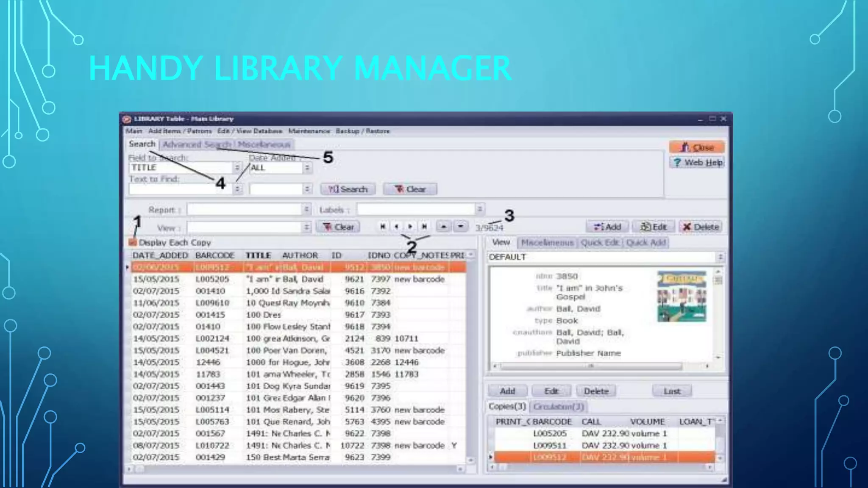Viewport: 868px width, 488px height.
Task: Expand the DEFAULT view template dropdown
Action: [x=720, y=257]
